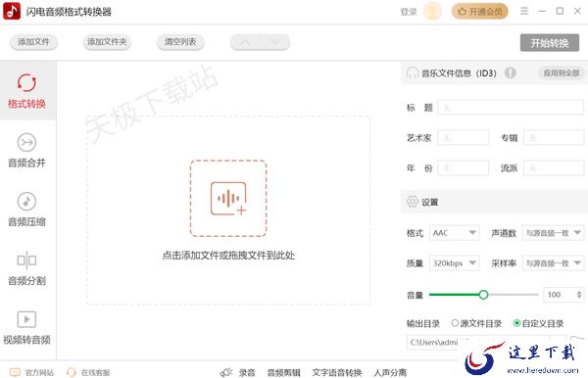Image resolution: width=588 pixels, height=378 pixels.
Task: Click the app logo icon in title bar
Action: click(x=12, y=11)
